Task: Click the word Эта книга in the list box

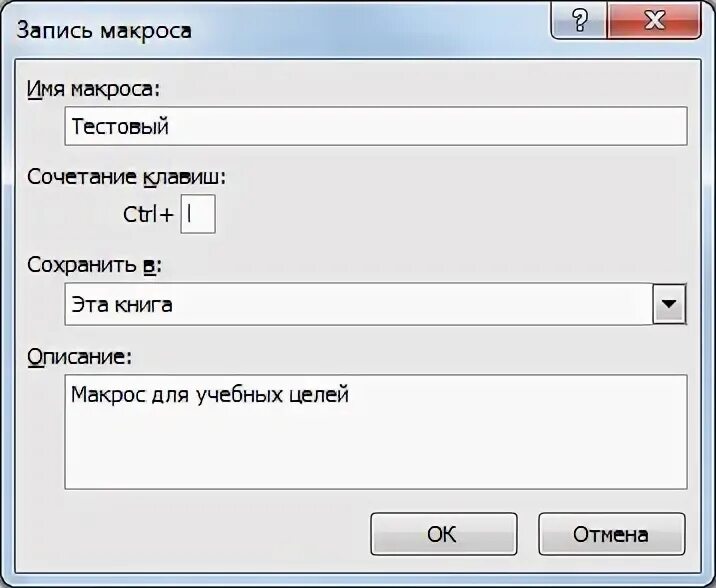Action: pyautogui.click(x=122, y=304)
